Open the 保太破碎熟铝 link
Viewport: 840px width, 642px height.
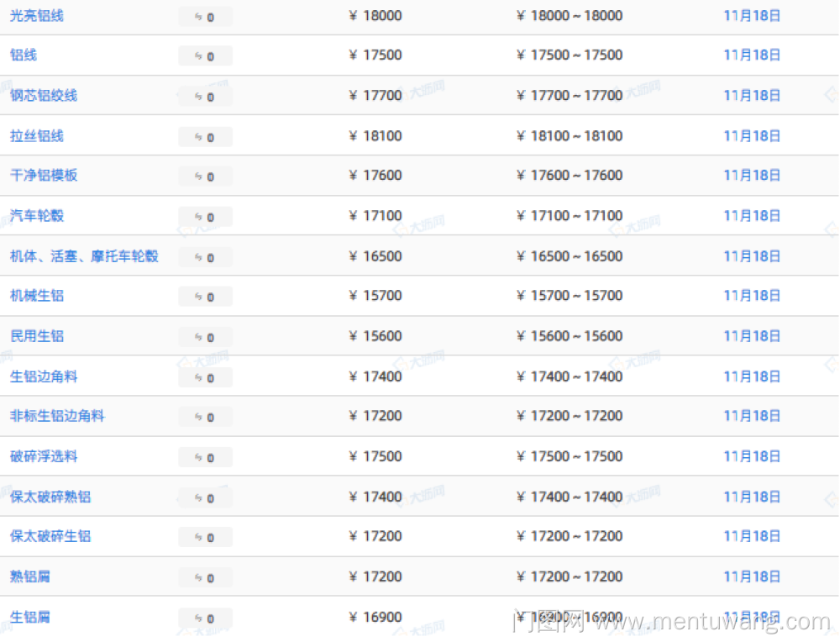(x=50, y=497)
